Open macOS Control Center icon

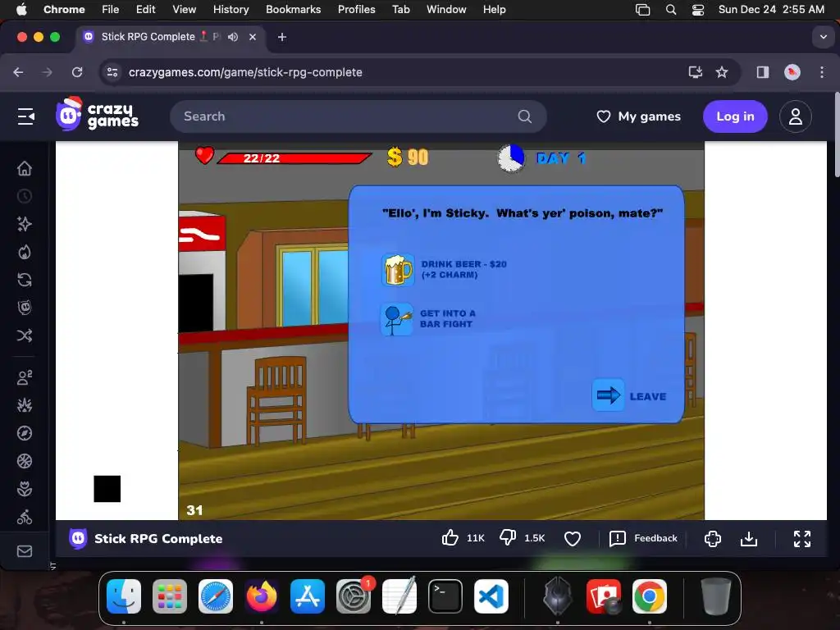tap(698, 10)
